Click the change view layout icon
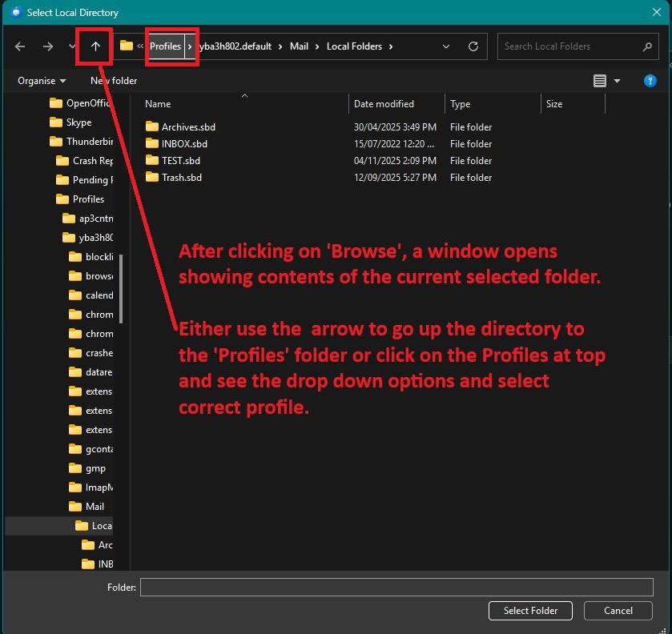 click(600, 81)
